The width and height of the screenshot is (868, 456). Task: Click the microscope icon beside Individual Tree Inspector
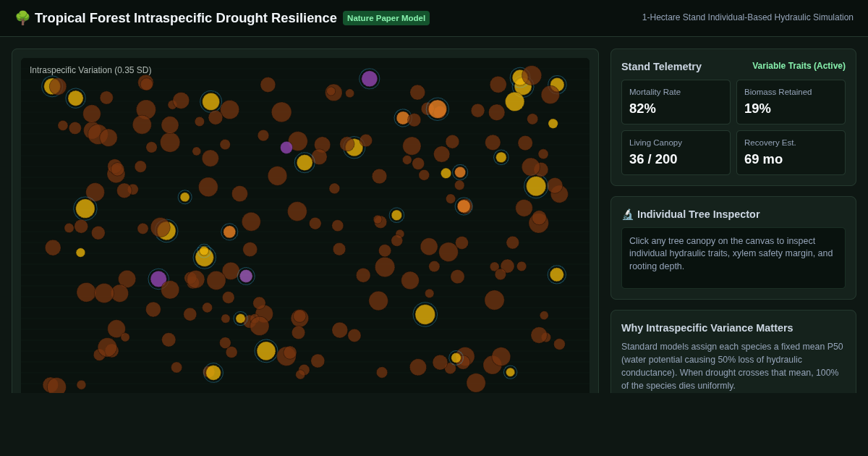click(628, 214)
